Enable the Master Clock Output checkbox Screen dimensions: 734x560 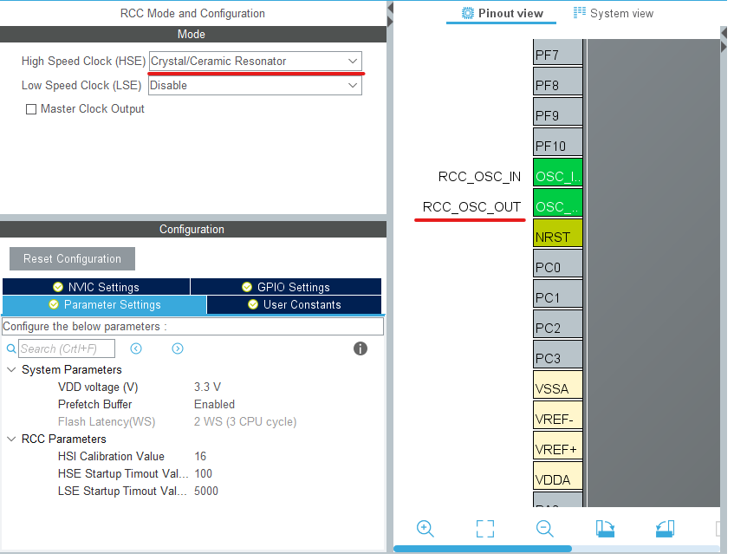(31, 109)
